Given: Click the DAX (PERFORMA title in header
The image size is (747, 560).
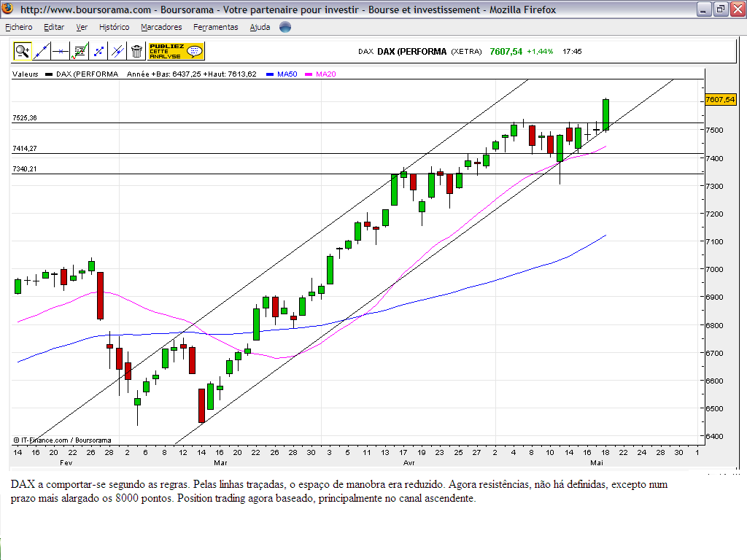Looking at the screenshot, I should (412, 52).
